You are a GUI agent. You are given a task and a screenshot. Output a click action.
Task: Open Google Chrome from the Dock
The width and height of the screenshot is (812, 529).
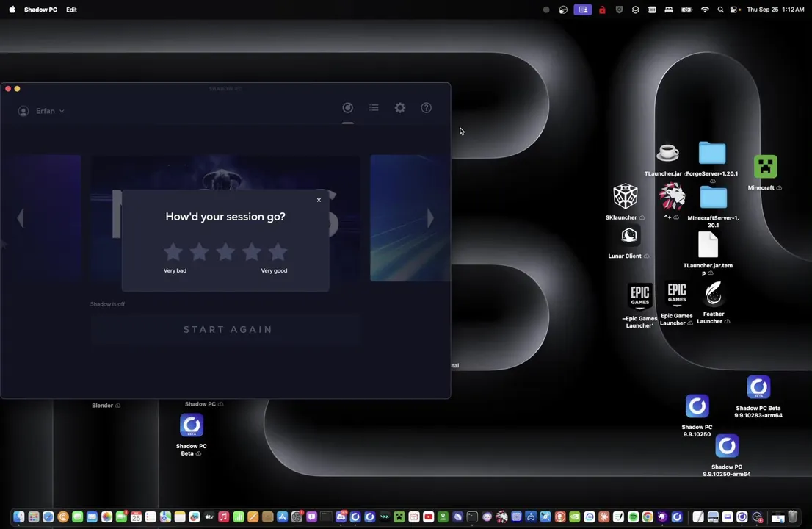[648, 517]
